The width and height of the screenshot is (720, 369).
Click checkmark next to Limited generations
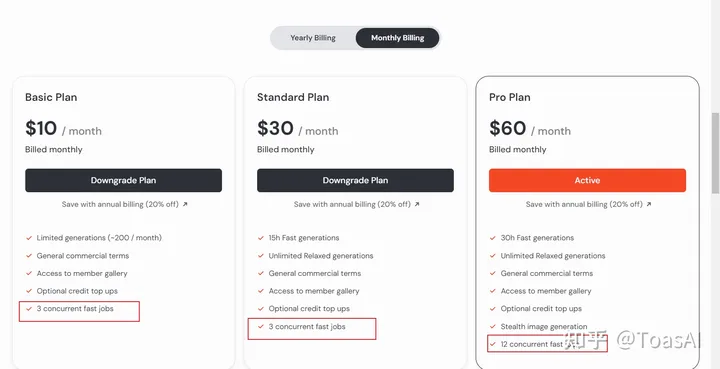pyautogui.click(x=29, y=238)
